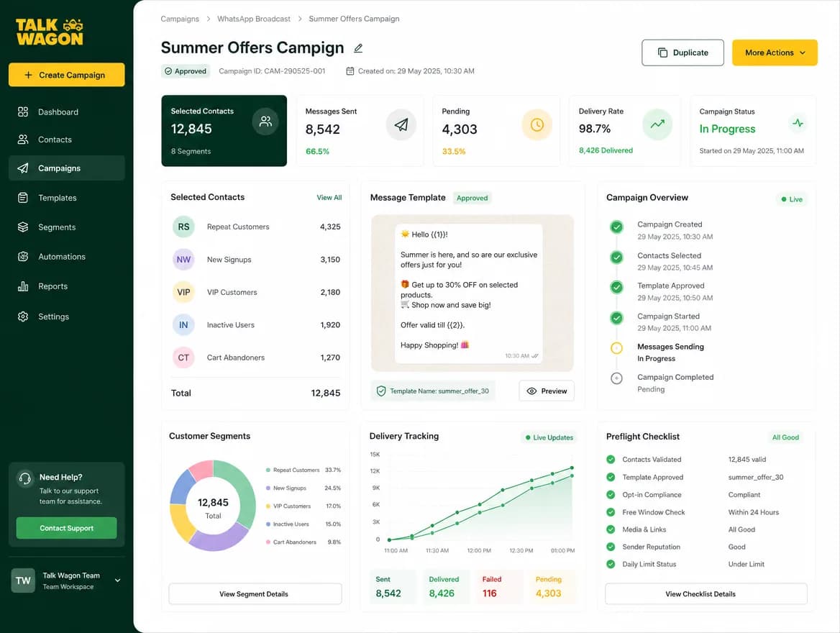The height and width of the screenshot is (633, 840).
Task: Click the Reports bar chart icon
Action: click(22, 286)
